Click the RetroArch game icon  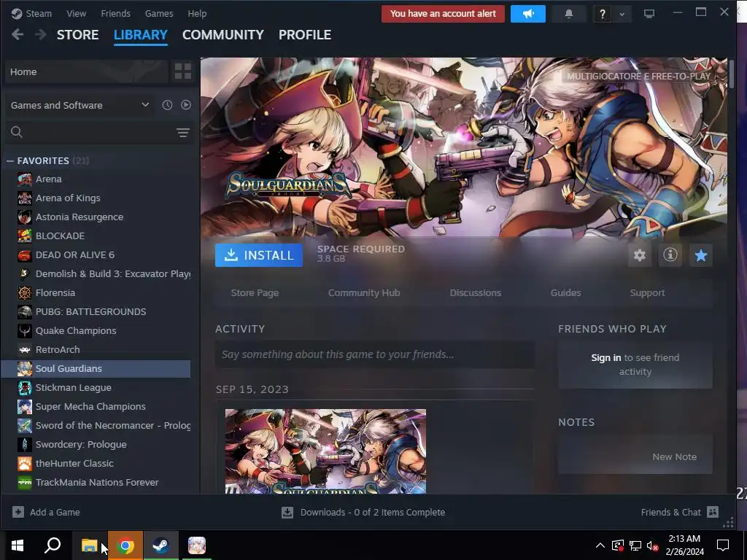coord(25,349)
